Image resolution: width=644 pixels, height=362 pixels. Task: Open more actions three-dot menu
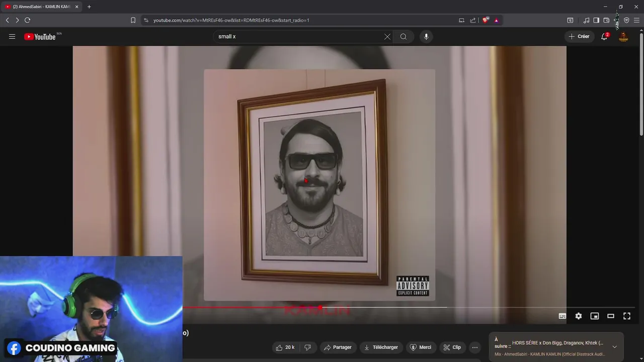475,347
